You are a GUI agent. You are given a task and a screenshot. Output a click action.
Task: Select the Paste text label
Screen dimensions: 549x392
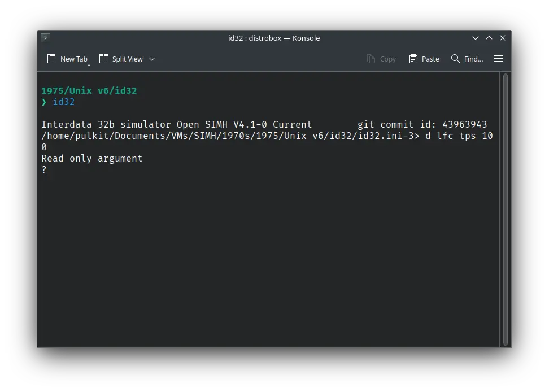click(430, 59)
